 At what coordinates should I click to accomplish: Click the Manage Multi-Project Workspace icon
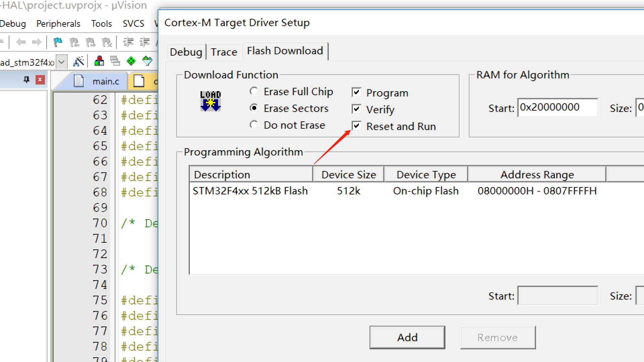click(x=115, y=61)
